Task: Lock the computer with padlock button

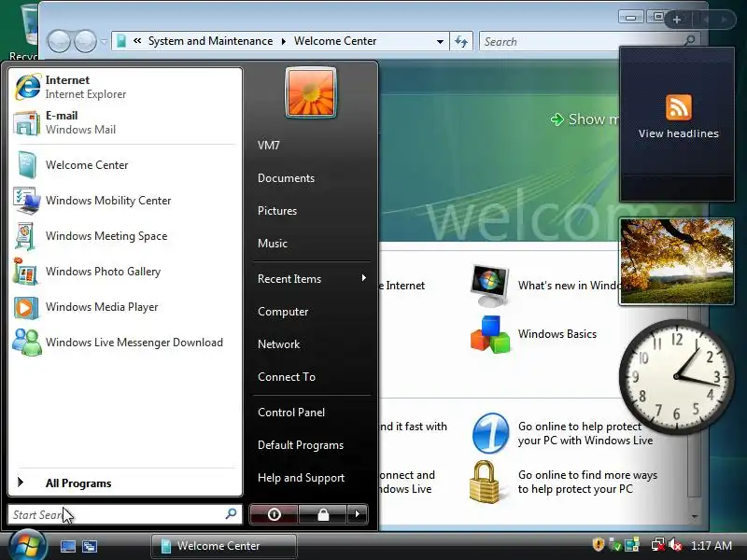Action: coord(323,514)
